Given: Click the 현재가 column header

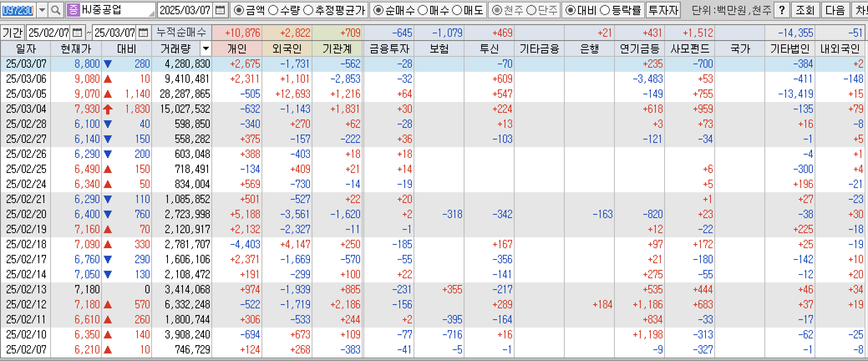Looking at the screenshot, I should point(76,49).
